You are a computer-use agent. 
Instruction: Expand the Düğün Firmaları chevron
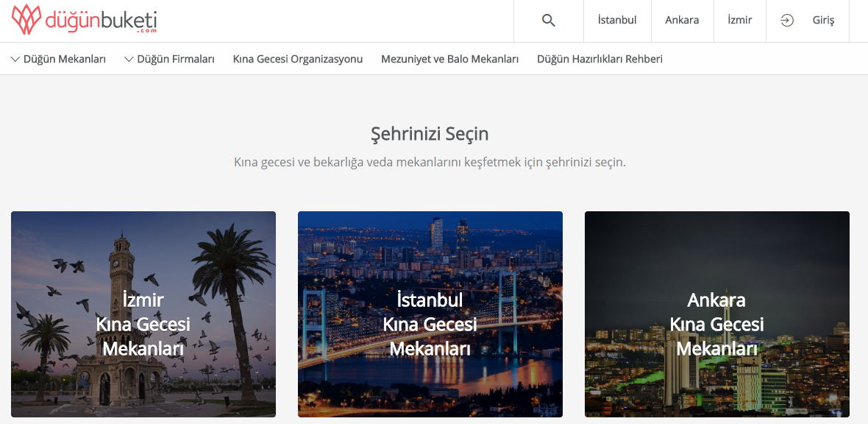point(129,60)
